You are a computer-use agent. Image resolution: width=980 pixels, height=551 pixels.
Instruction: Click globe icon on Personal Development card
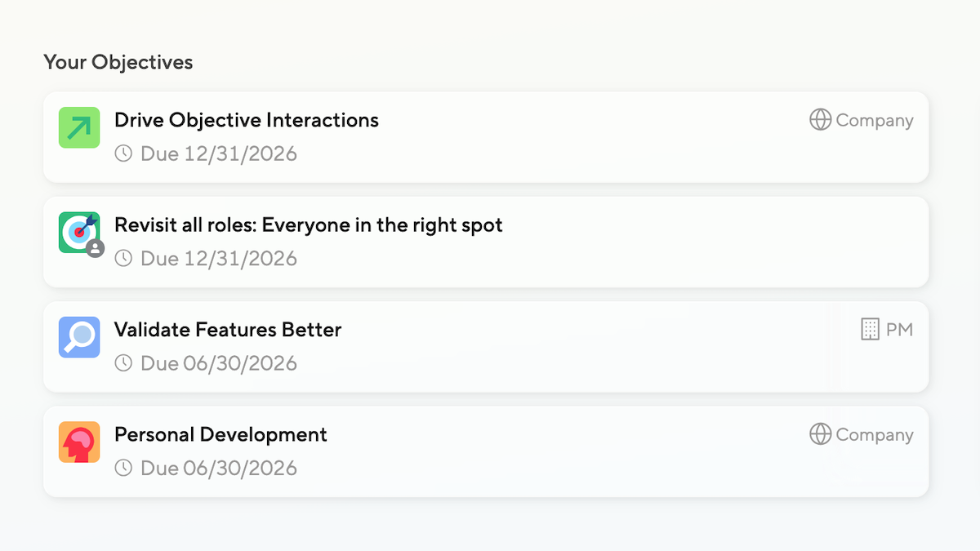pos(820,434)
